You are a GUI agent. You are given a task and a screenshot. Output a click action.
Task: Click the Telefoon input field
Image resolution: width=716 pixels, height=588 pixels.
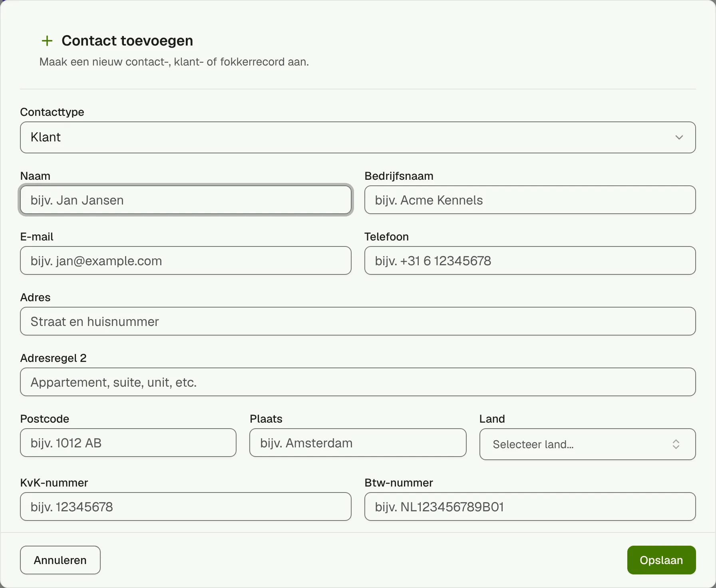(x=530, y=260)
